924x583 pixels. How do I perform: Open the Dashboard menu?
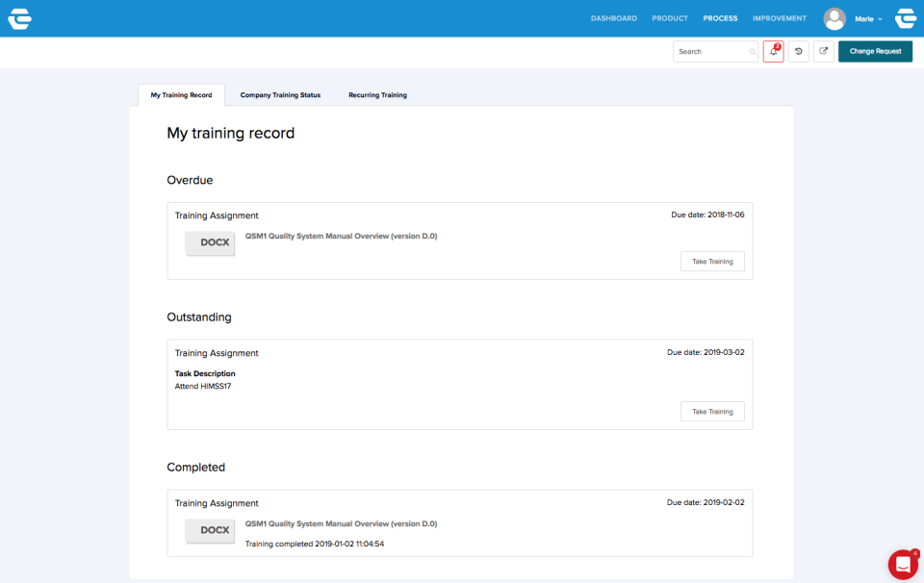613,18
